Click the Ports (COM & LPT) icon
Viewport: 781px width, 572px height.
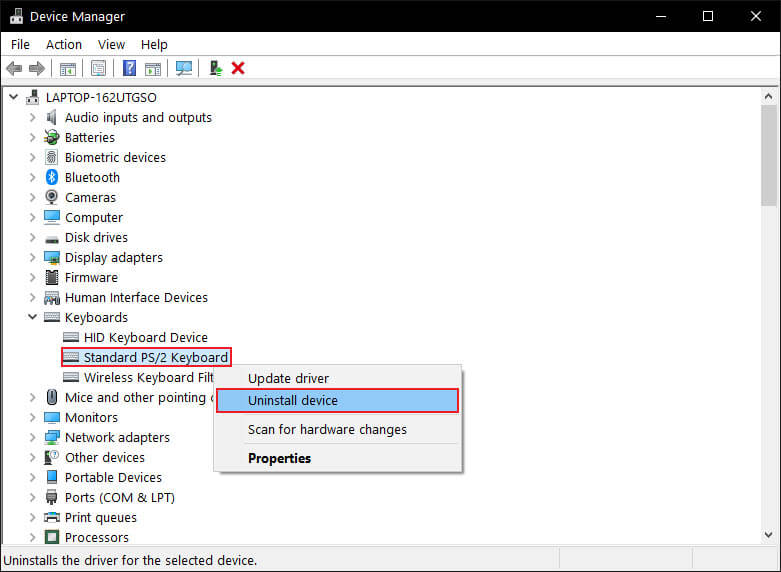(x=52, y=497)
